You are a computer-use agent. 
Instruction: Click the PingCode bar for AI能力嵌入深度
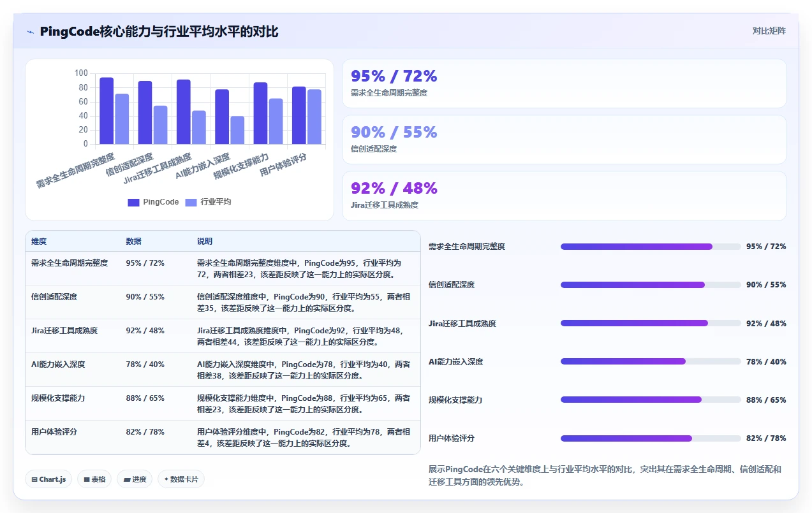point(222,117)
